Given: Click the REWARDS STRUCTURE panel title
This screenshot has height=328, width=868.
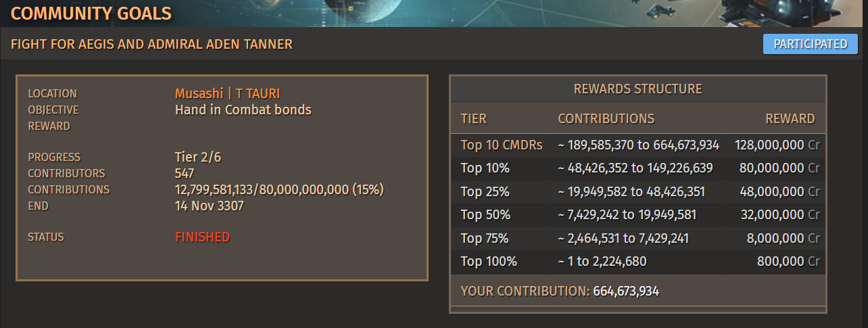Looking at the screenshot, I should pos(638,89).
